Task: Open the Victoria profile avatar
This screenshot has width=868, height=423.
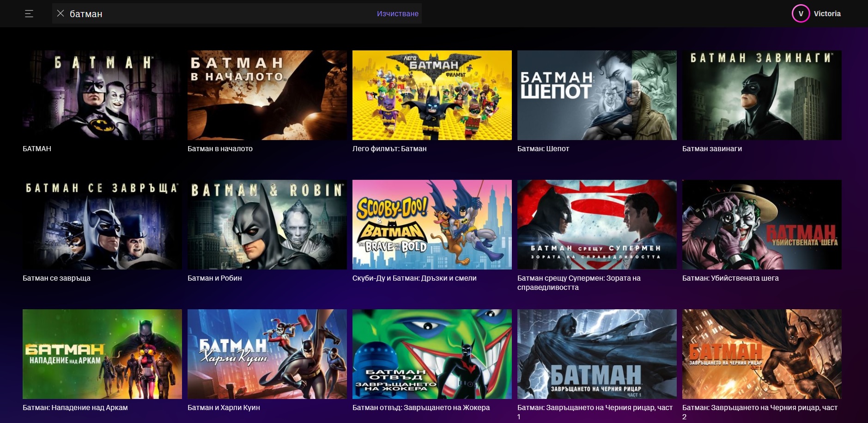Action: [x=801, y=13]
